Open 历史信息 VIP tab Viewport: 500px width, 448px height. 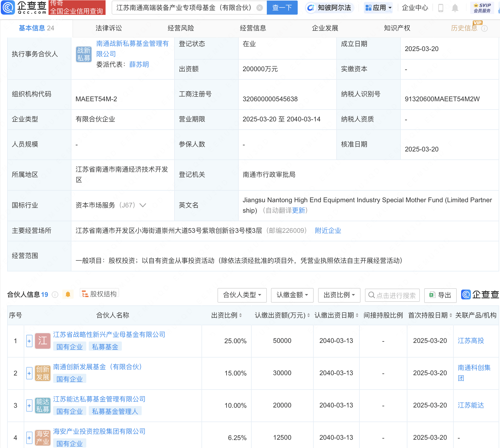click(464, 28)
